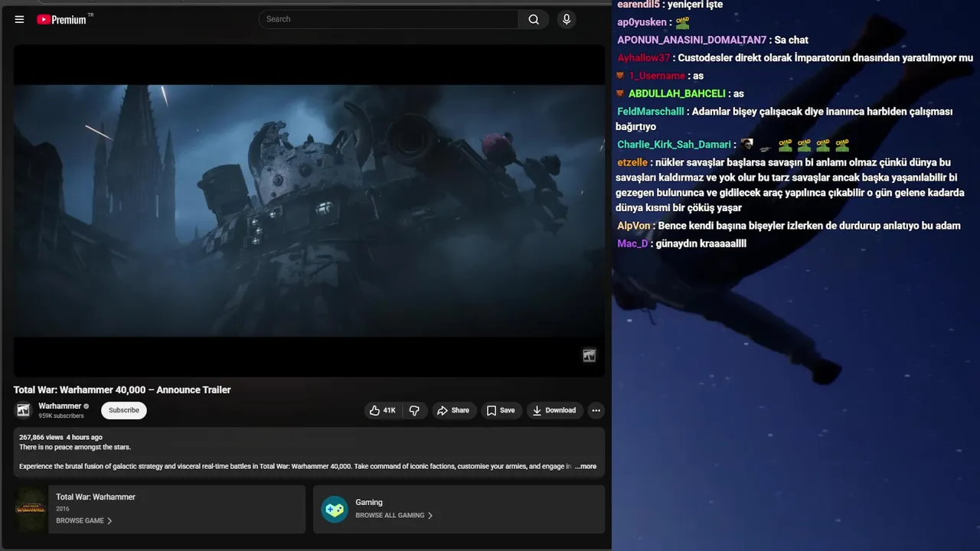This screenshot has width=980, height=551.
Task: Open the YouTube hamburger guide menu
Action: point(19,19)
